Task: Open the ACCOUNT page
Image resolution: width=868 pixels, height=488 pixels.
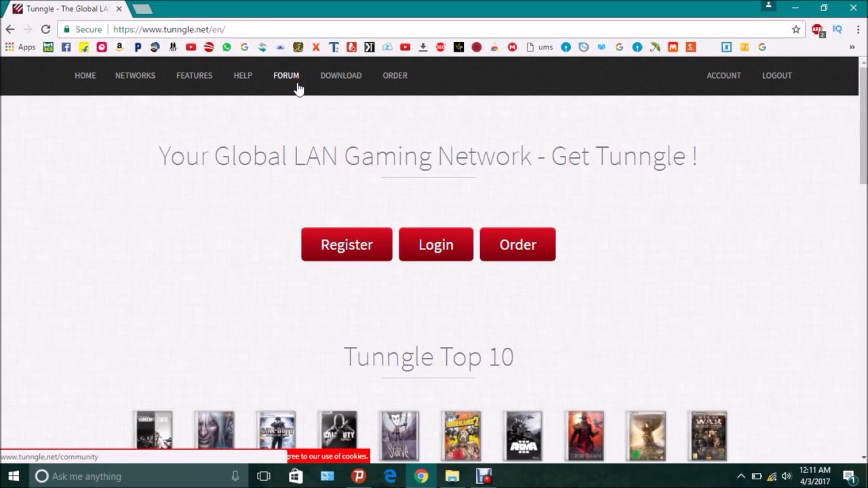Action: point(724,75)
